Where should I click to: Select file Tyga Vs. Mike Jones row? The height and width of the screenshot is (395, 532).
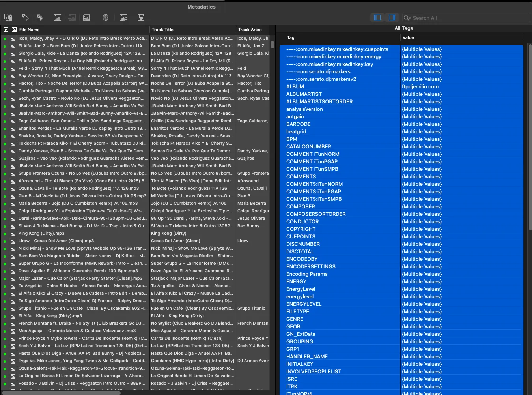point(83,361)
